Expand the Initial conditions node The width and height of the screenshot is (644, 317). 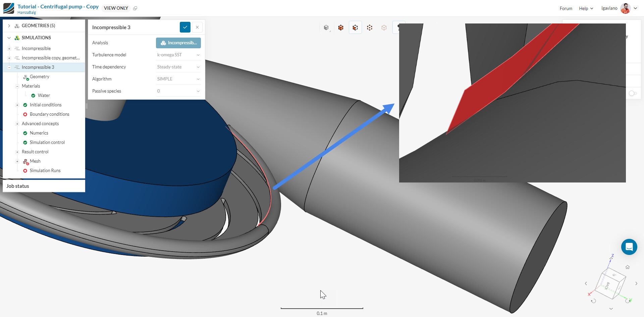17,105
